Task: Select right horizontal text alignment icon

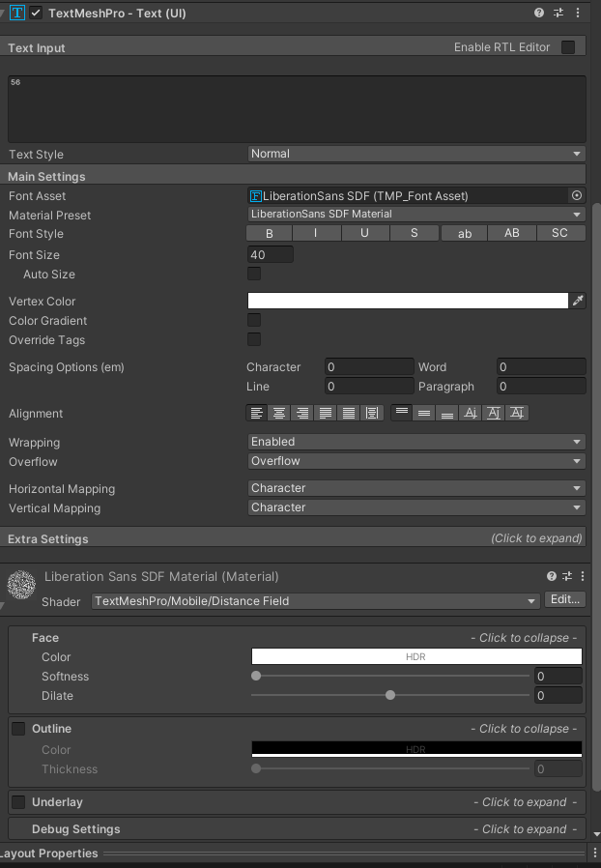Action: click(302, 413)
